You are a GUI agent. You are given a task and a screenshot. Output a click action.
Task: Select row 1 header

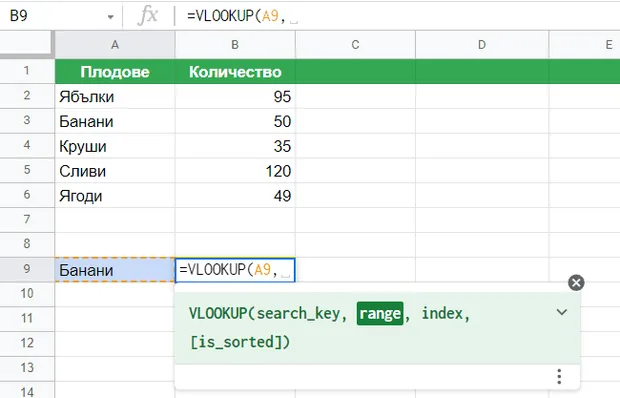(x=26, y=71)
